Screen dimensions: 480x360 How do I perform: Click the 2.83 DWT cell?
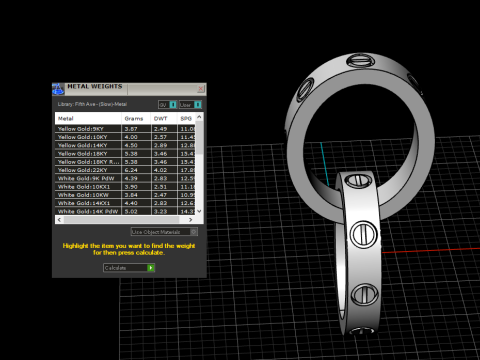(164, 178)
